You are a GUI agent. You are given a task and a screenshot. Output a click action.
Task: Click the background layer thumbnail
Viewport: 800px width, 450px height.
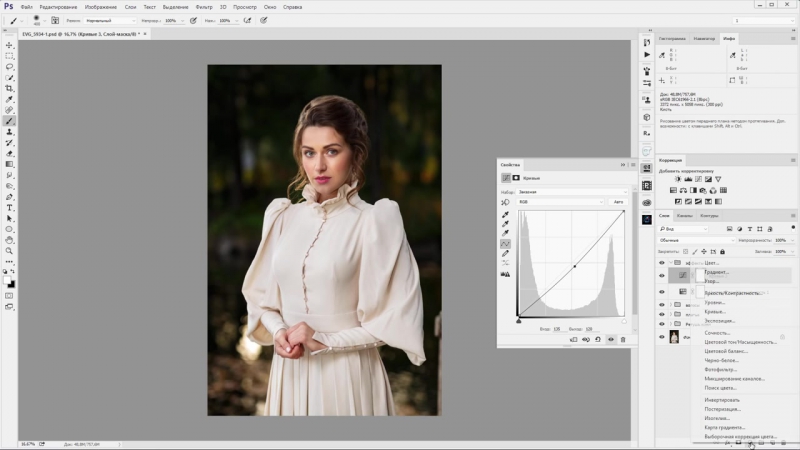[x=674, y=337]
